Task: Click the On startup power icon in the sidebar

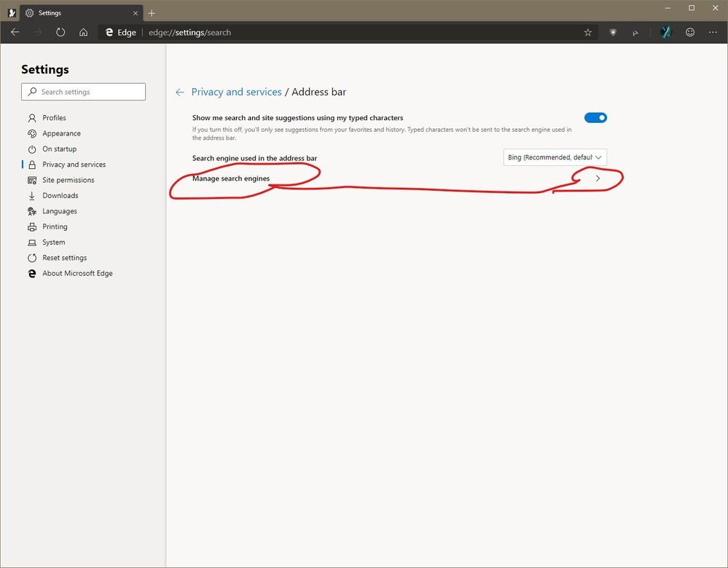Action: (32, 149)
